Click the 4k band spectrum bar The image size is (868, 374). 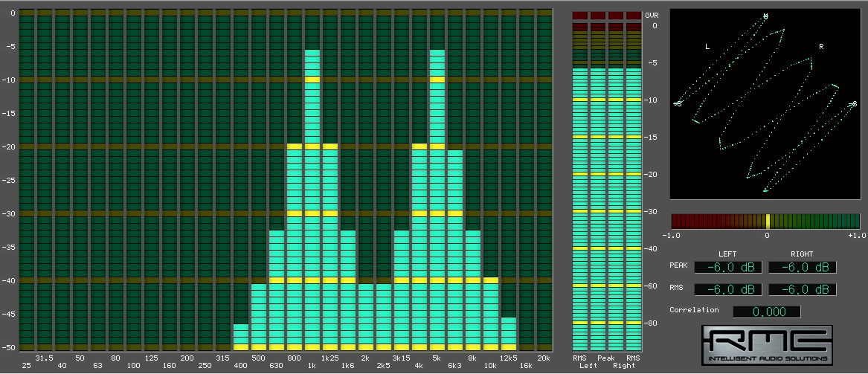[419, 247]
